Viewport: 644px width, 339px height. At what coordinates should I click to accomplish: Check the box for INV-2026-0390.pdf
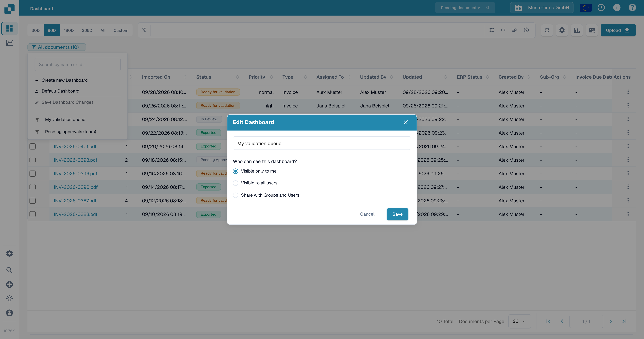point(33,187)
